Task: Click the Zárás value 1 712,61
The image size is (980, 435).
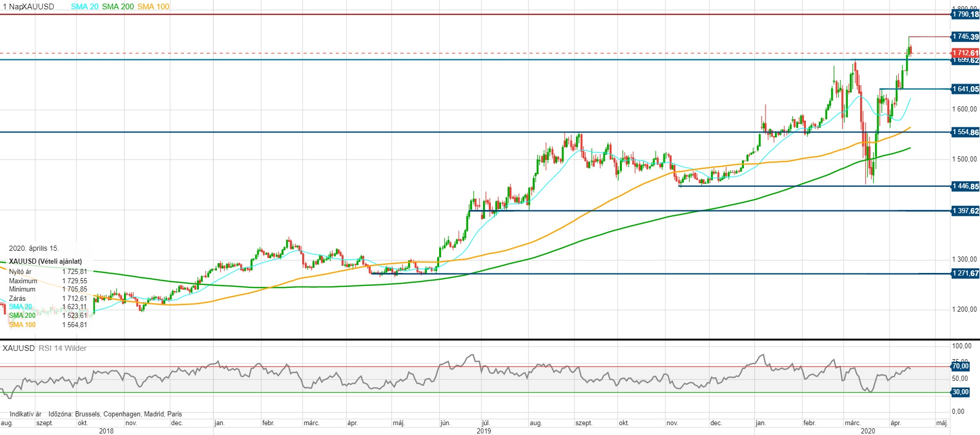Action: pyautogui.click(x=75, y=298)
